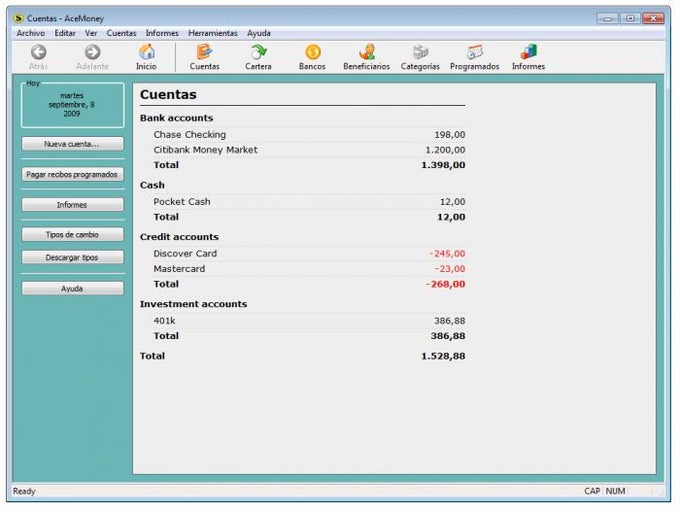680x512 pixels.
Task: Open the Discover Card account
Action: pyautogui.click(x=185, y=254)
